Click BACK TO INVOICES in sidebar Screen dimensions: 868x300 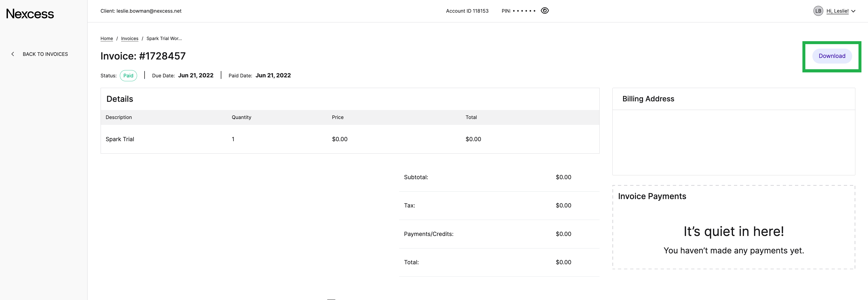(x=45, y=54)
